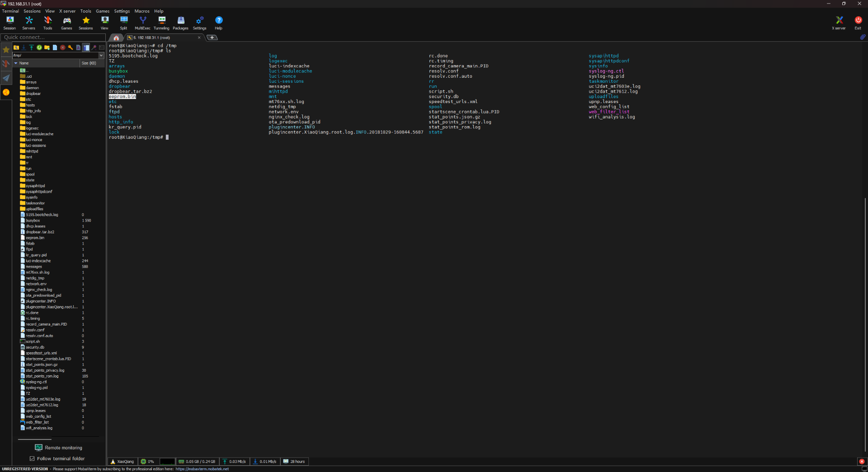The height and width of the screenshot is (472, 868).
Task: Open the Sessions menu
Action: coord(32,11)
